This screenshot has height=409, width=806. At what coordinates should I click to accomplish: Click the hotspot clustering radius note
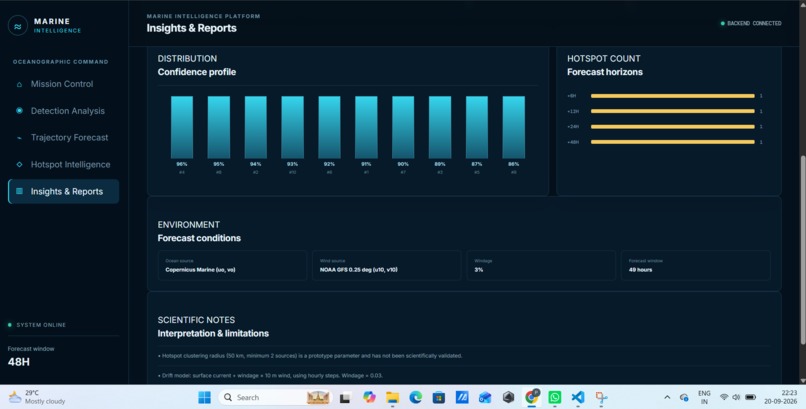tap(310, 356)
